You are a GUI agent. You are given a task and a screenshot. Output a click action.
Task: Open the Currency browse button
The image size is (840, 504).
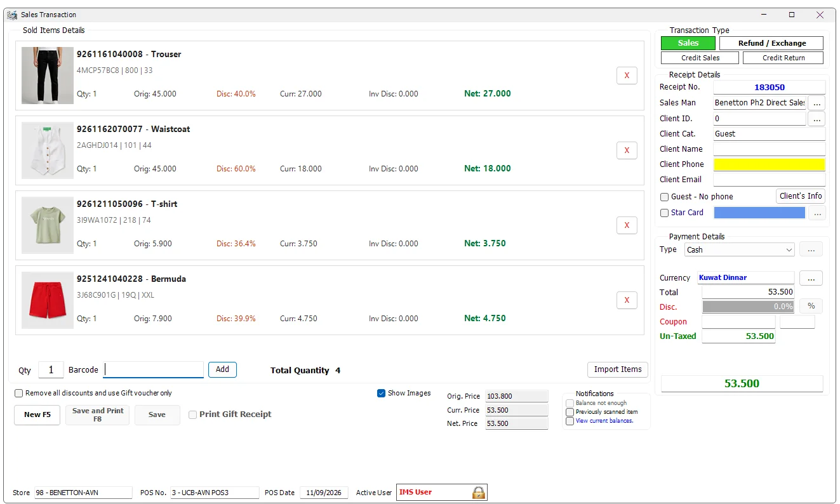[811, 278]
